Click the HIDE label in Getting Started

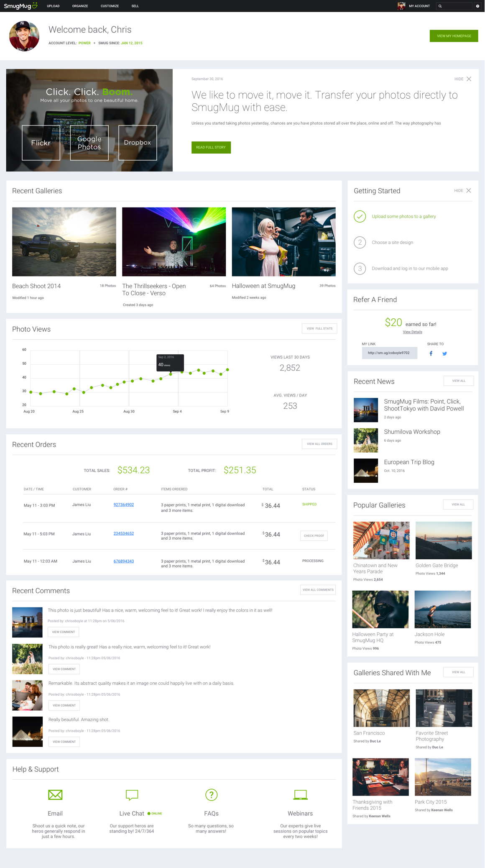[459, 191]
